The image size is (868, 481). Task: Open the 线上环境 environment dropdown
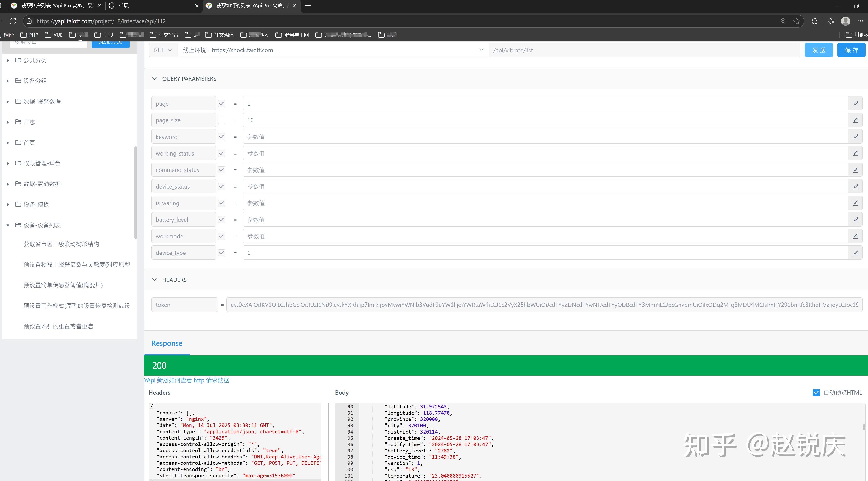pyautogui.click(x=333, y=50)
